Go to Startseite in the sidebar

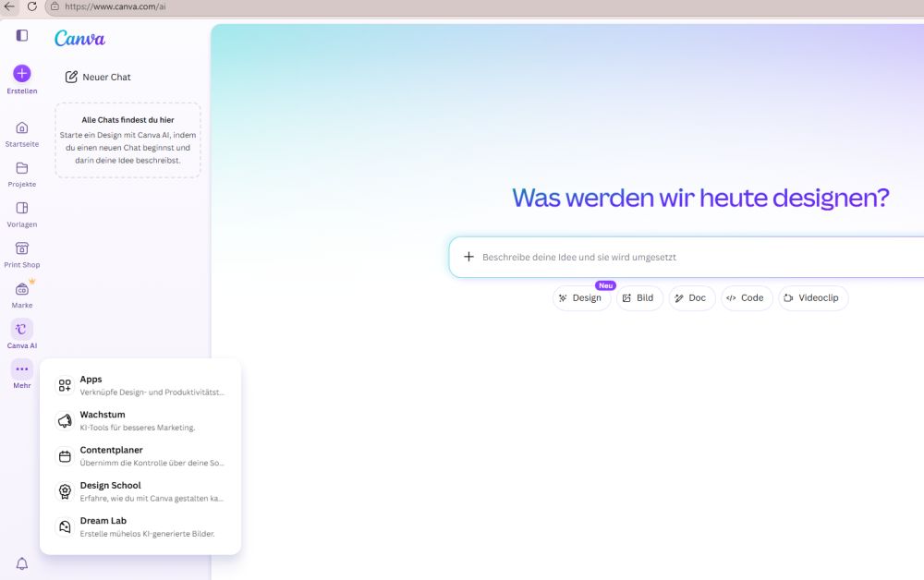tap(22, 134)
